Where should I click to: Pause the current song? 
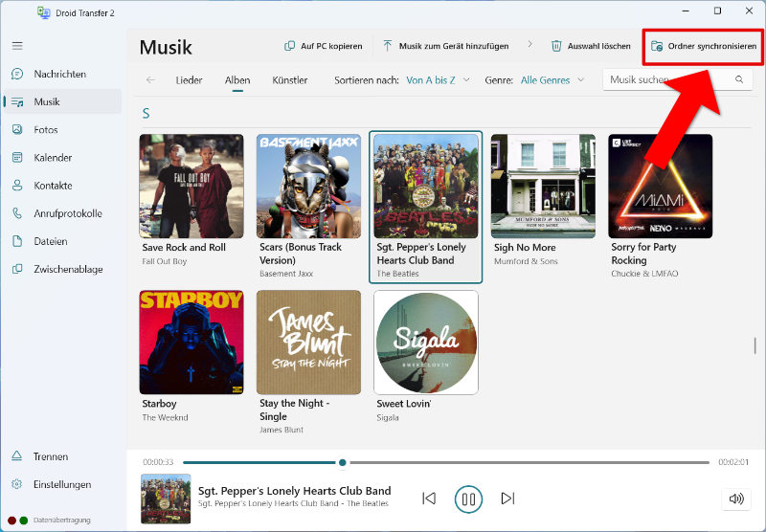pos(468,499)
